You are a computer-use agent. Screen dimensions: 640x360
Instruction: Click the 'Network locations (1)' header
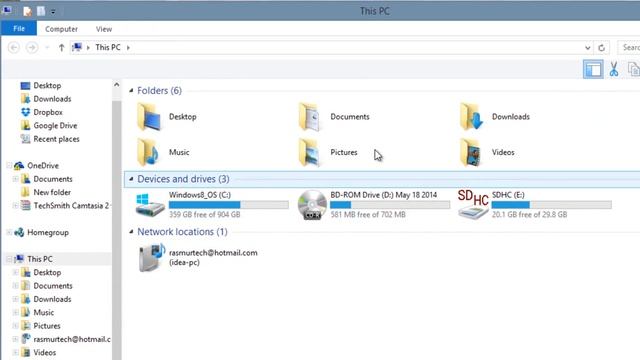tap(182, 232)
